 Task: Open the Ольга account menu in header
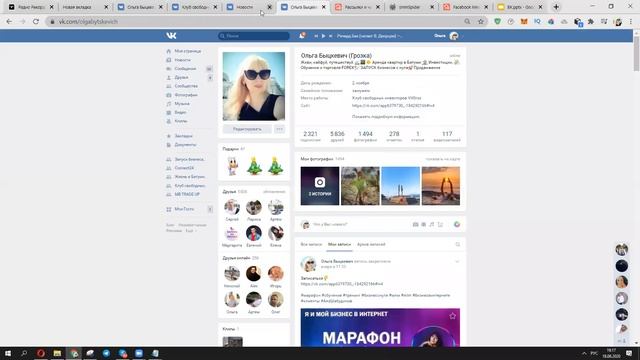(449, 36)
